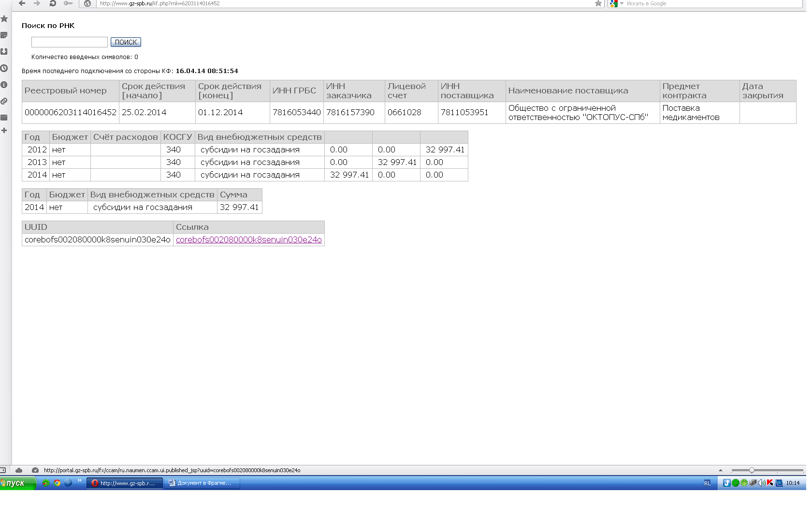Click 32 997.41 in the 2013 row
The height and width of the screenshot is (508, 812).
point(397,163)
